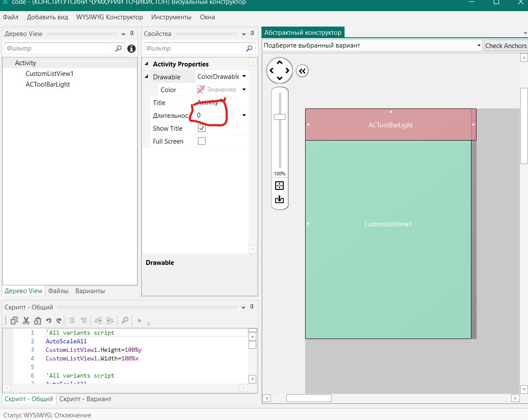Switch to the Варианты tab
Screen dimensions: 528x420
pos(90,291)
